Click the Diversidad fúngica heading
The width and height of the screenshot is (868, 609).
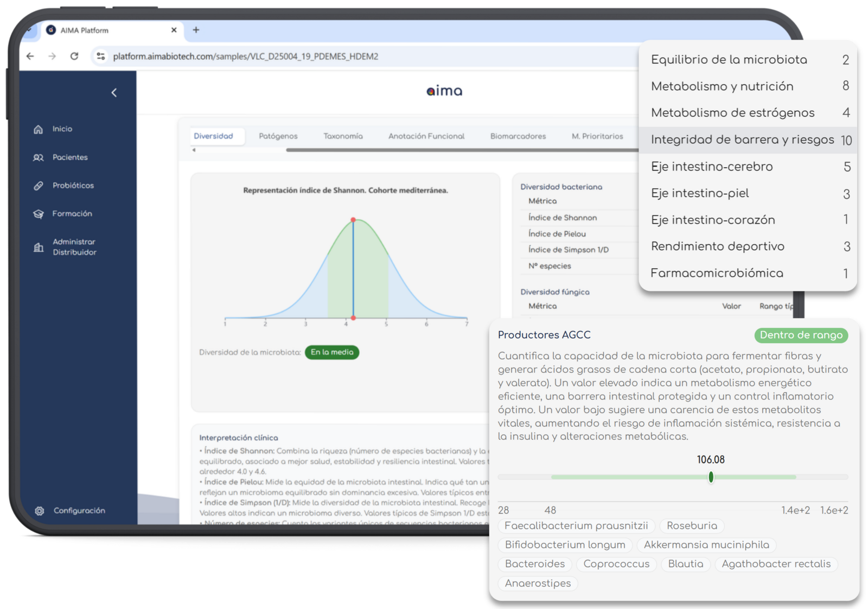555,292
